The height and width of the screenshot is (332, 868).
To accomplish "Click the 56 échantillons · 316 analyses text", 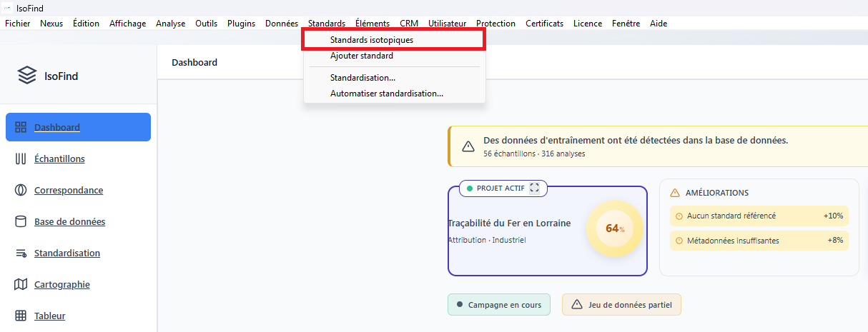I will point(535,154).
